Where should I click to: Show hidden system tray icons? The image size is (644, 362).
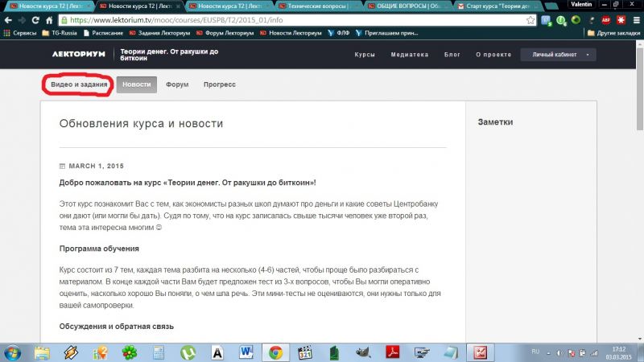click(x=549, y=352)
